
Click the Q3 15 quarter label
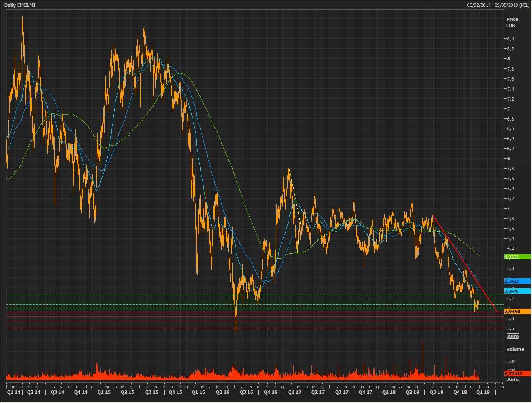coord(152,392)
